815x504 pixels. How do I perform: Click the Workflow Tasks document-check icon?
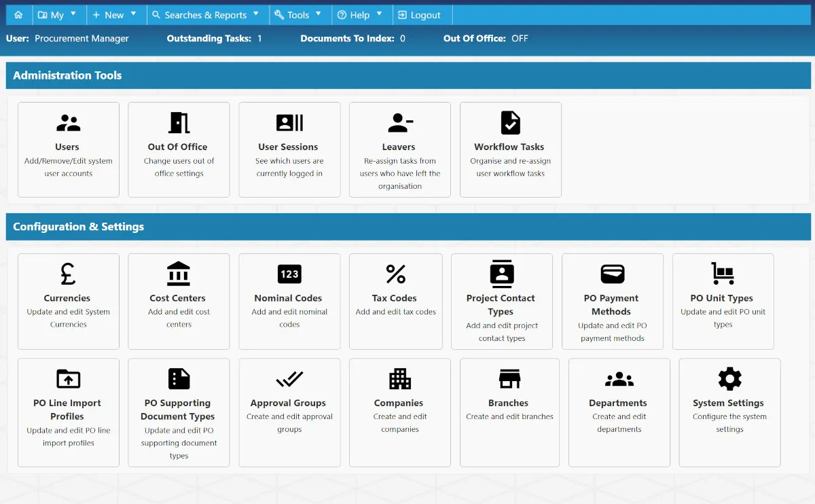(x=510, y=123)
